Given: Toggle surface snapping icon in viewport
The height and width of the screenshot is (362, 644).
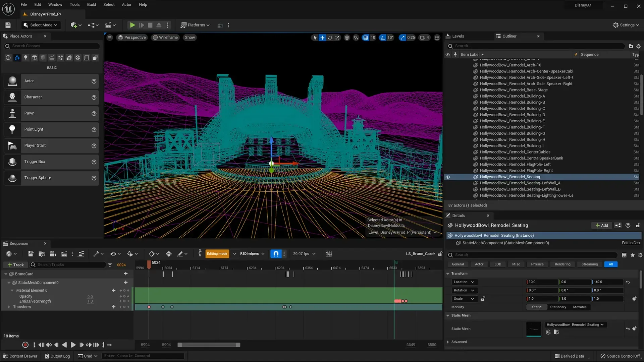Looking at the screenshot, I should (x=356, y=38).
